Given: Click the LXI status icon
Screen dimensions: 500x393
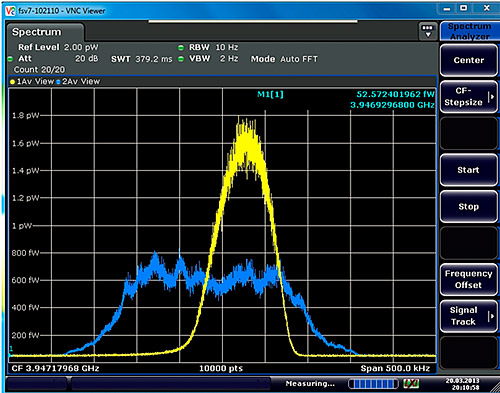Looking at the screenshot, I should pyautogui.click(x=411, y=384).
